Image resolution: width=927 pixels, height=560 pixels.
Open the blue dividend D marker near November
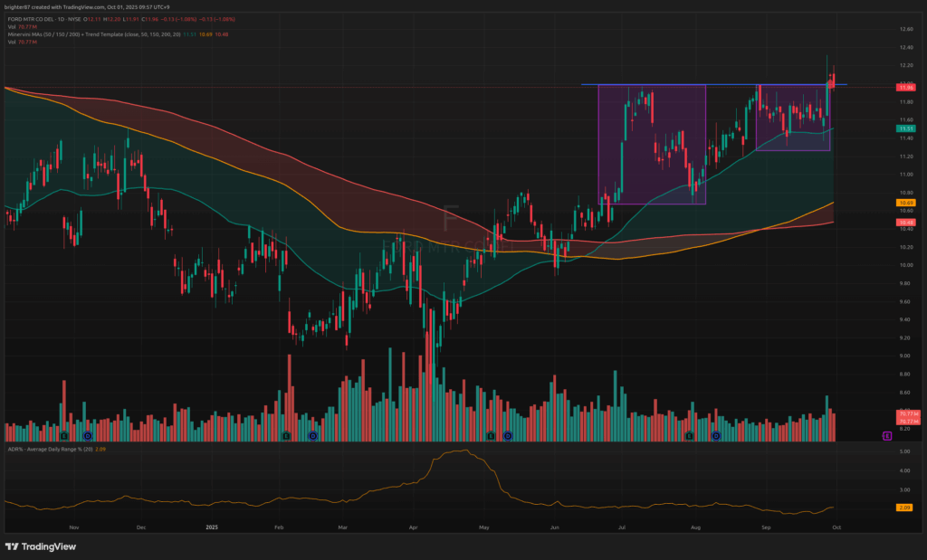pos(88,436)
